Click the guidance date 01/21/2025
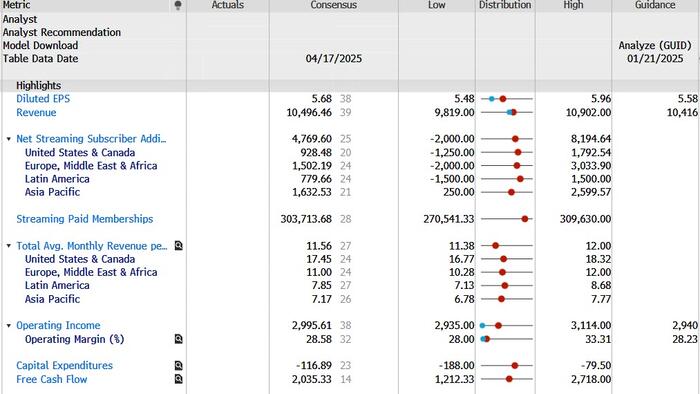The image size is (700, 394). coord(655,58)
